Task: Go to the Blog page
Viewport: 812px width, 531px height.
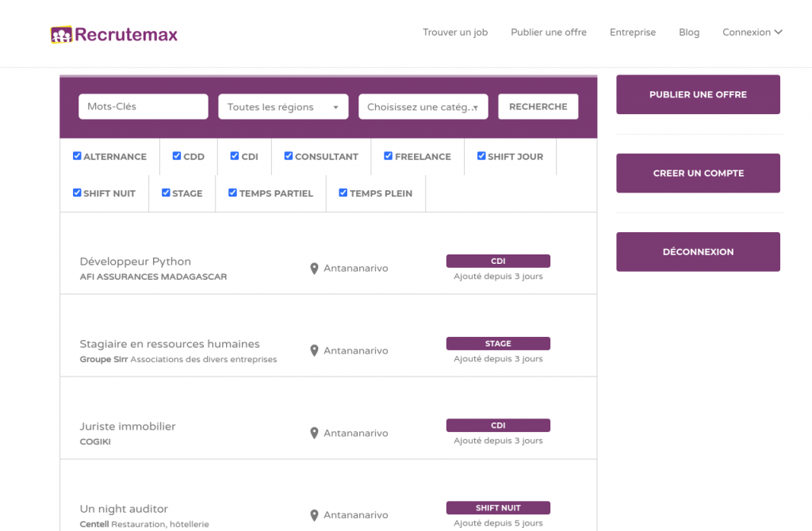Action: [x=689, y=32]
